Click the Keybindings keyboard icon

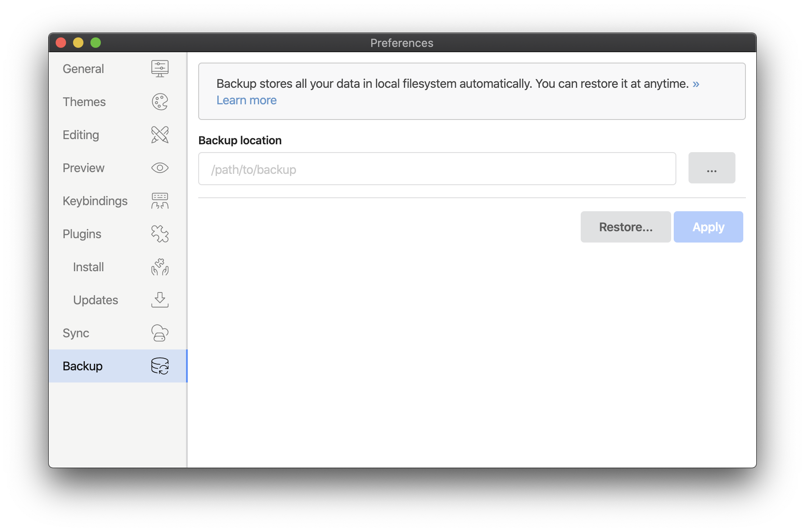[x=160, y=201]
